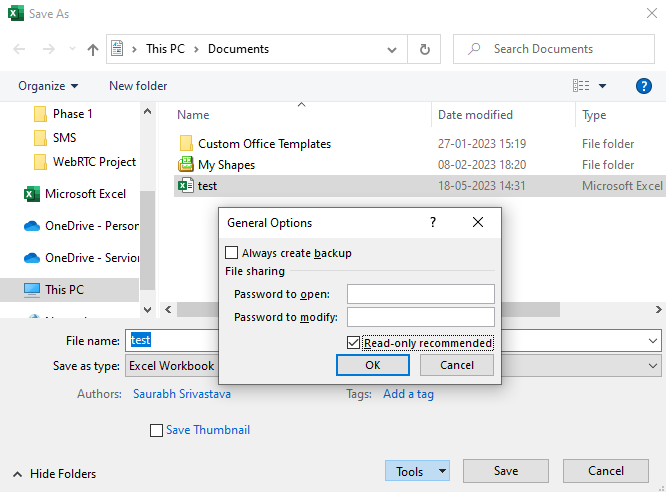Select Documents in the address breadcrumb
Screen dimensions: 666x492
tap(238, 49)
